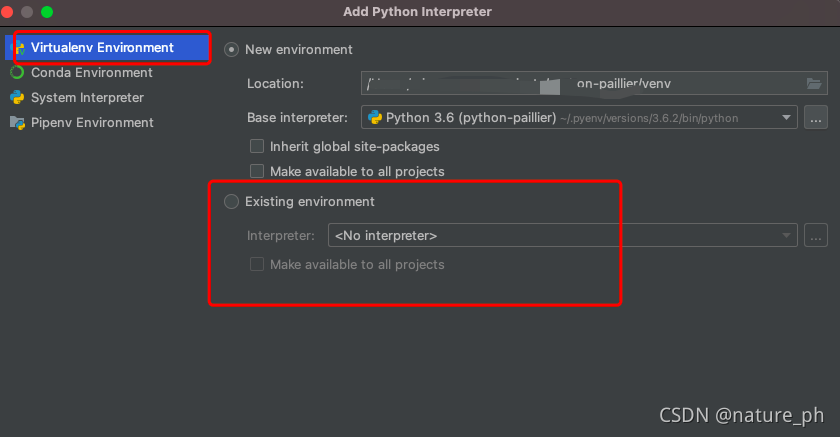Click the green maximize window button

pos(47,12)
